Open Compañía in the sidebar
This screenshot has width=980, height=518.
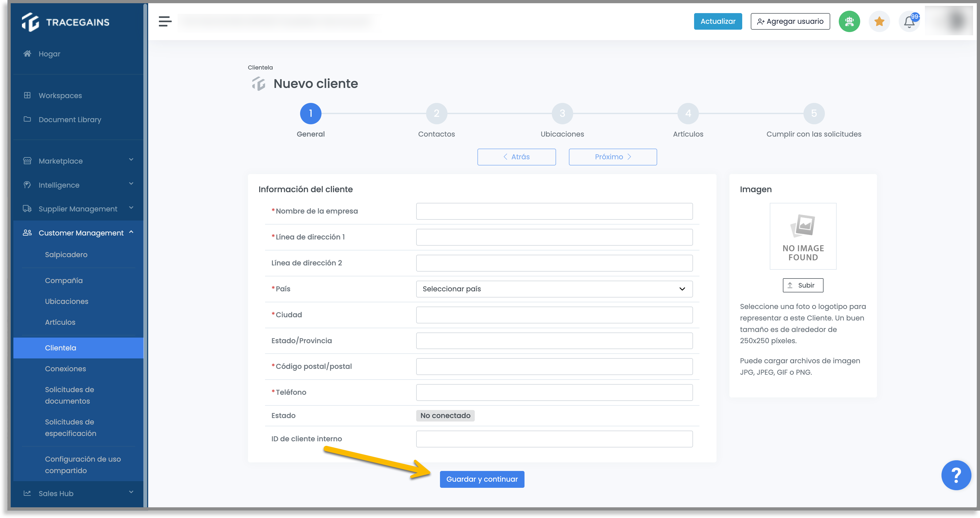64,280
